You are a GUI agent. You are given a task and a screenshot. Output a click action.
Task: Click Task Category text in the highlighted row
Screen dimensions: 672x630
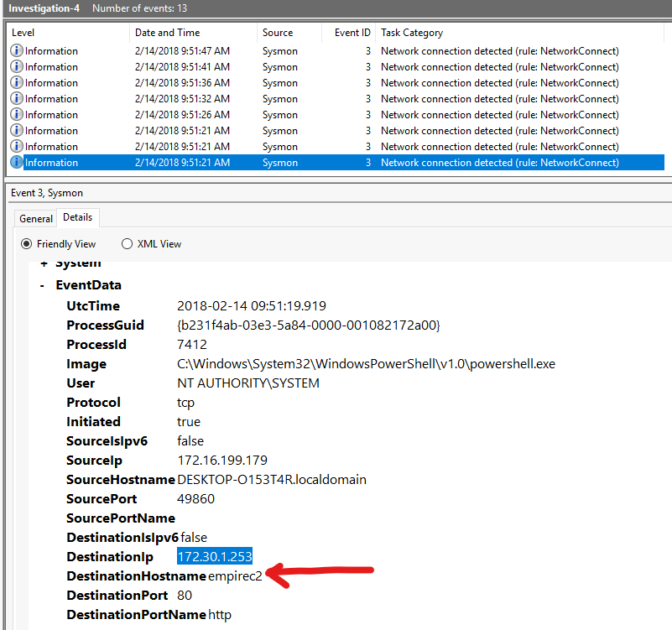click(500, 163)
